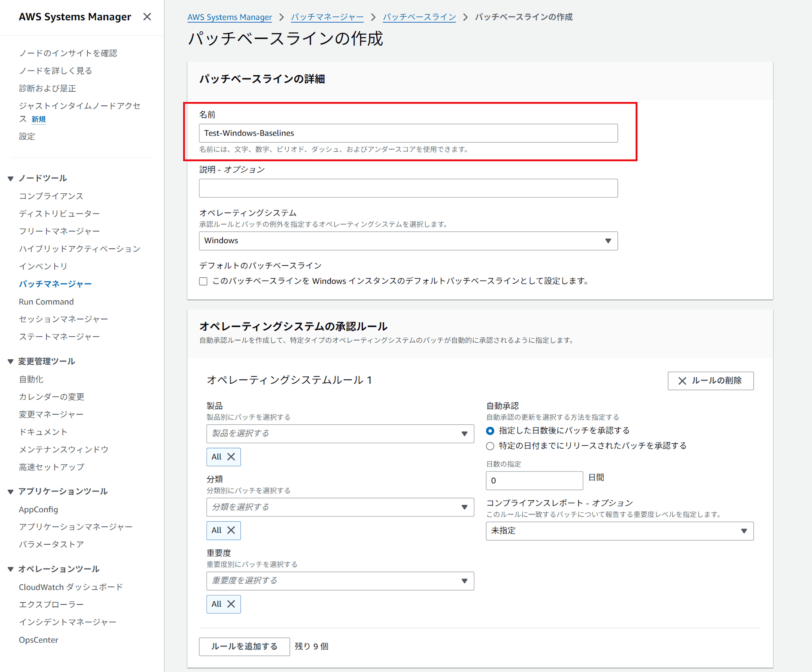Open the 製品を選択する dropdown
812x672 pixels.
(x=340, y=434)
